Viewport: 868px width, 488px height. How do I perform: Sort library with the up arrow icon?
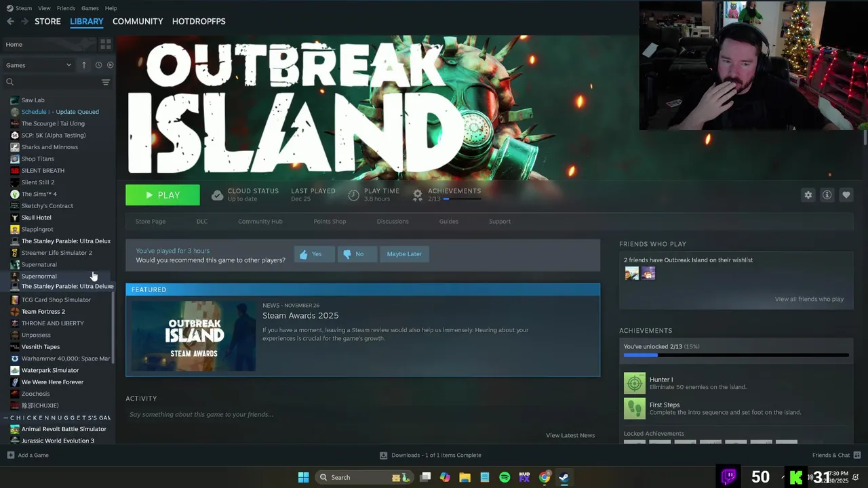84,65
